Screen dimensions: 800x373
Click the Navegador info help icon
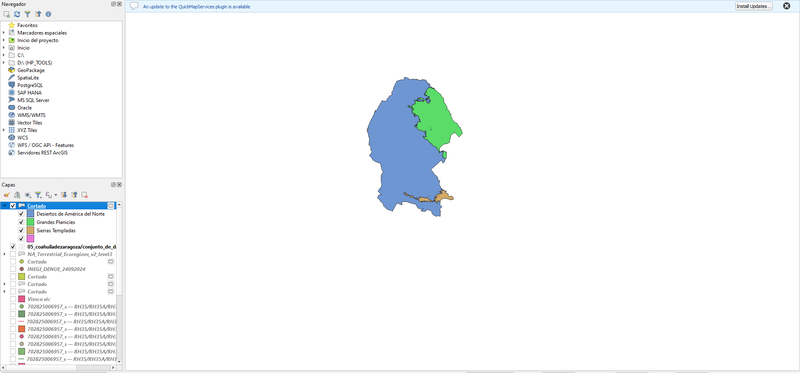48,14
